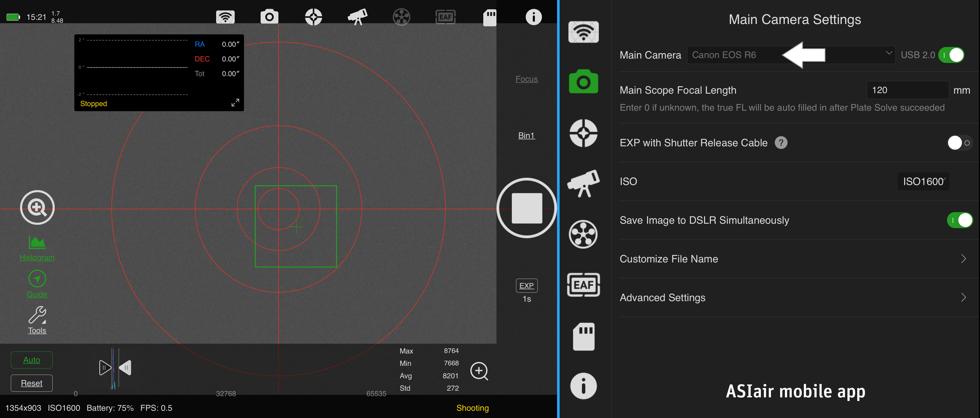Open the SD card storage icon in side panel

(583, 336)
